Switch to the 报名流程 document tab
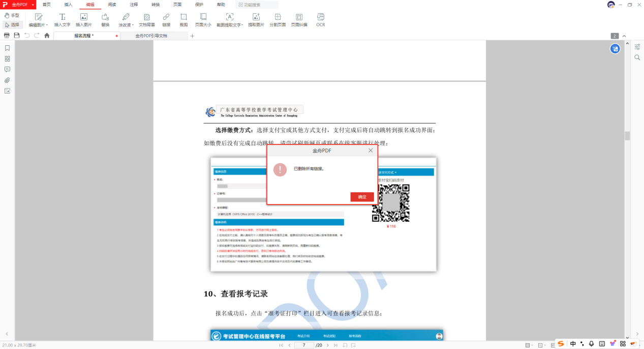Viewport: 644px width, 349px height. tap(86, 36)
